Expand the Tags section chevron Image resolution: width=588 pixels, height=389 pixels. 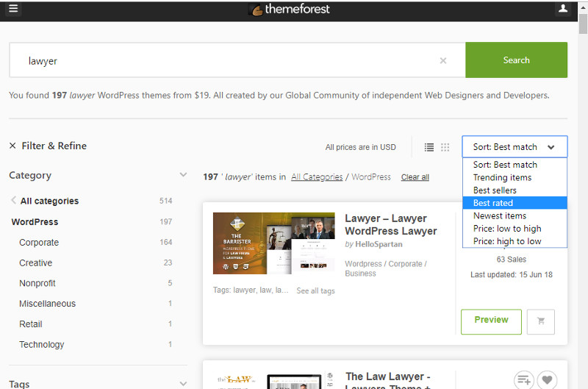pos(183,383)
